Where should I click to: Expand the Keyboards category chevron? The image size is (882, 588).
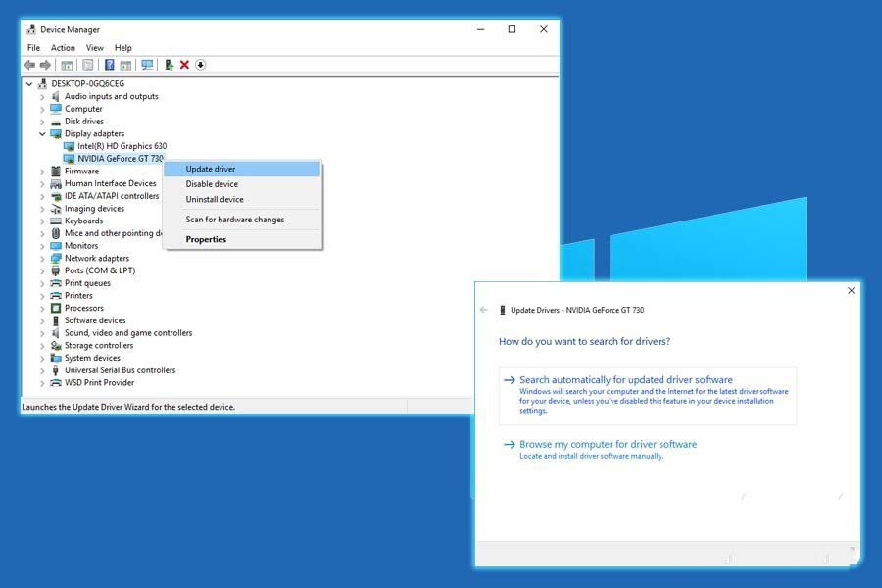click(x=42, y=221)
